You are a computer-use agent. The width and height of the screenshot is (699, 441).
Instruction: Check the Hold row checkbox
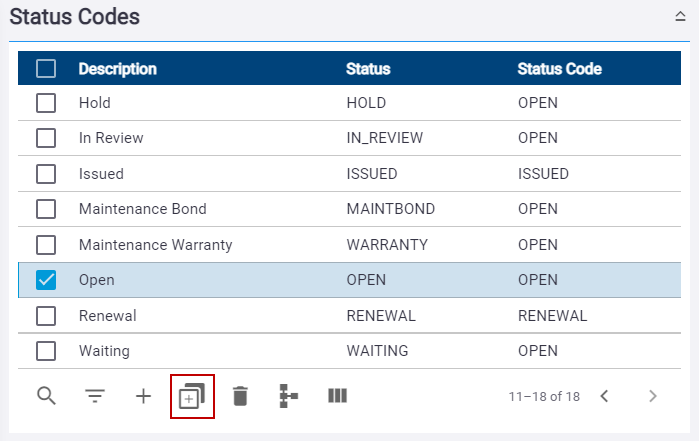click(x=46, y=103)
